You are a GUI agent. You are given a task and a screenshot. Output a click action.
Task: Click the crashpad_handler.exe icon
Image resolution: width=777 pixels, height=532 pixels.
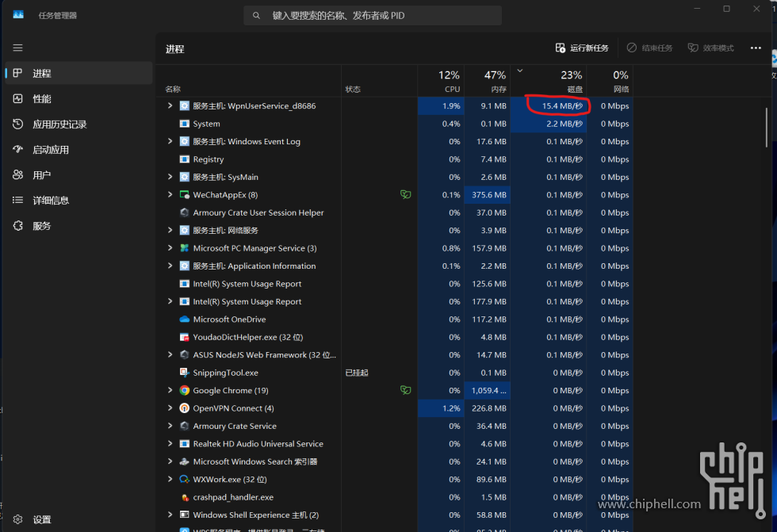click(x=184, y=497)
